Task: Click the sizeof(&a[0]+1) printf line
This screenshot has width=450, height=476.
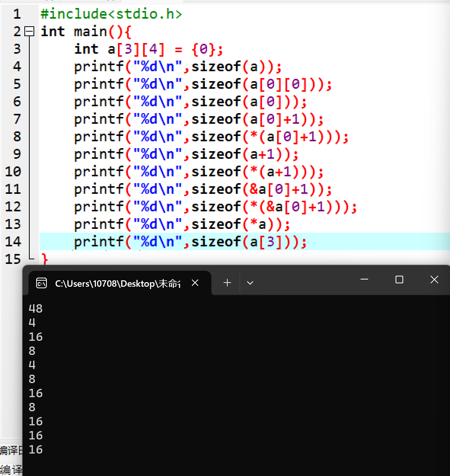Action: (x=203, y=189)
